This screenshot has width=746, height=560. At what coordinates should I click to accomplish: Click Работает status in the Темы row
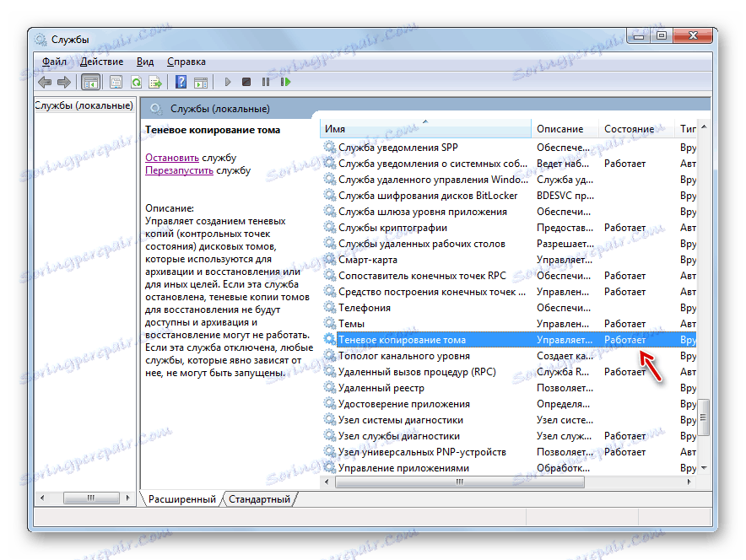click(x=624, y=324)
